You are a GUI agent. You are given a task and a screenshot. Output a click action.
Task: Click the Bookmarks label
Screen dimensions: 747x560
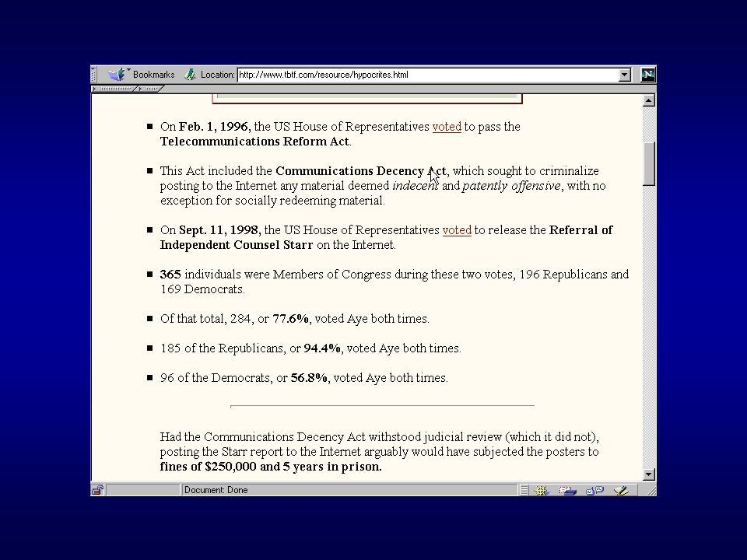153,75
